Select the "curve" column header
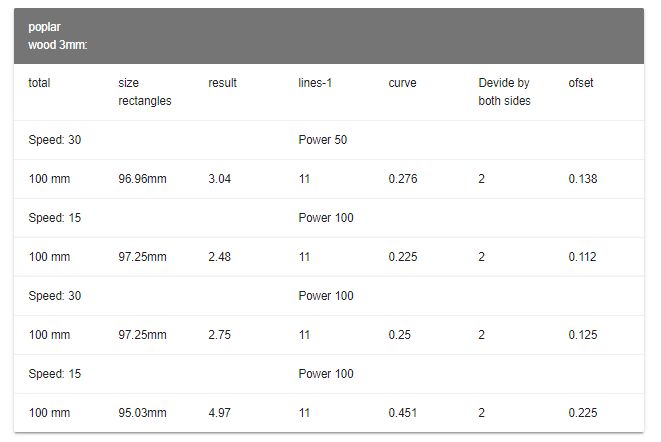The height and width of the screenshot is (442, 661). pos(402,83)
